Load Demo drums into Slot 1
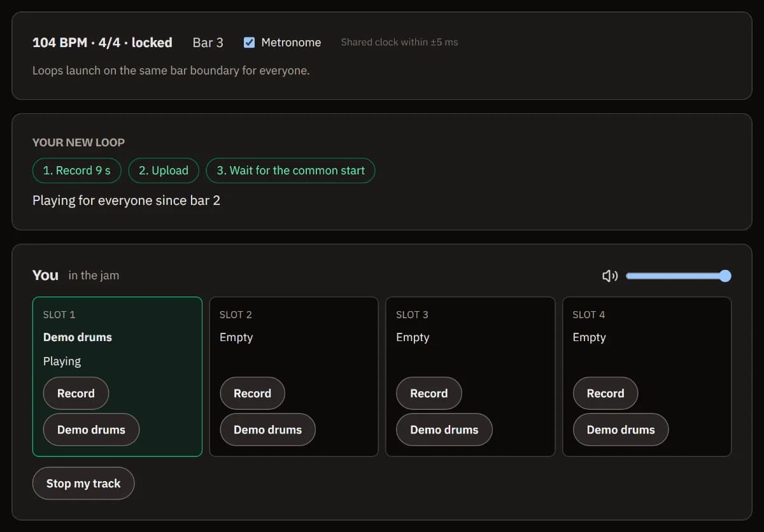The height and width of the screenshot is (532, 764). point(91,430)
